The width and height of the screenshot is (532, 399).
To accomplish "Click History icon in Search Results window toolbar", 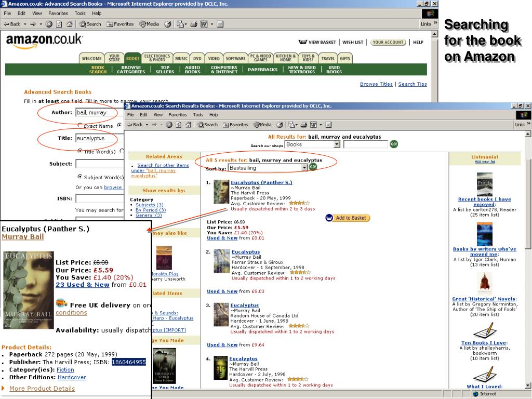I will pos(280,125).
